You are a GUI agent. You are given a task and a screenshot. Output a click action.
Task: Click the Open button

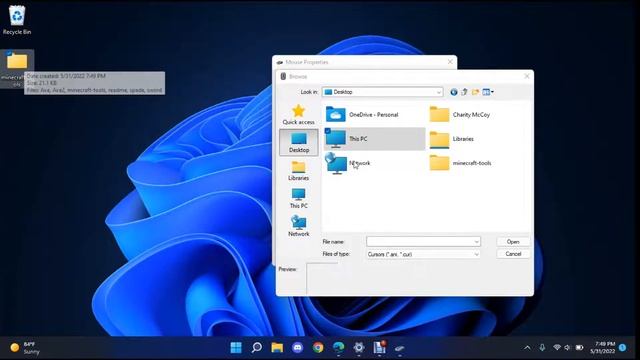513,242
